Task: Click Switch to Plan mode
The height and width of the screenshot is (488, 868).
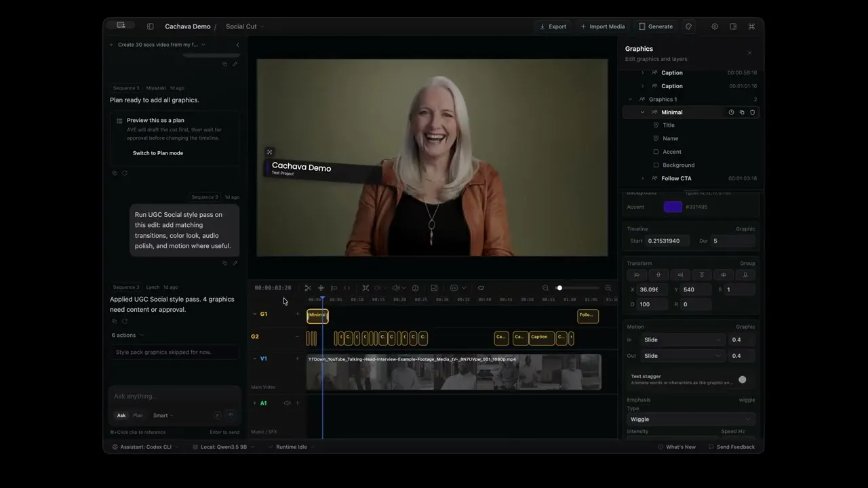Action: [x=158, y=153]
